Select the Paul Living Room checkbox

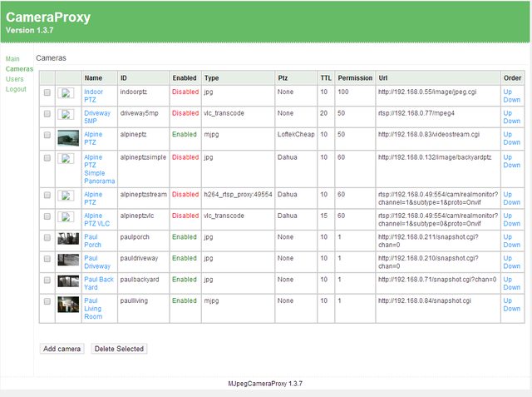click(x=47, y=301)
